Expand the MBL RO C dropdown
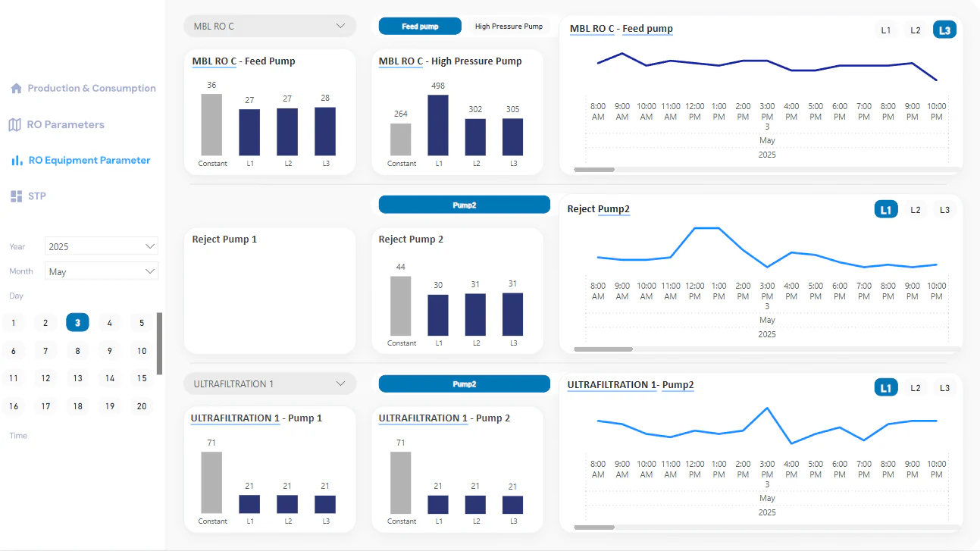The height and width of the screenshot is (551, 980). (x=270, y=26)
